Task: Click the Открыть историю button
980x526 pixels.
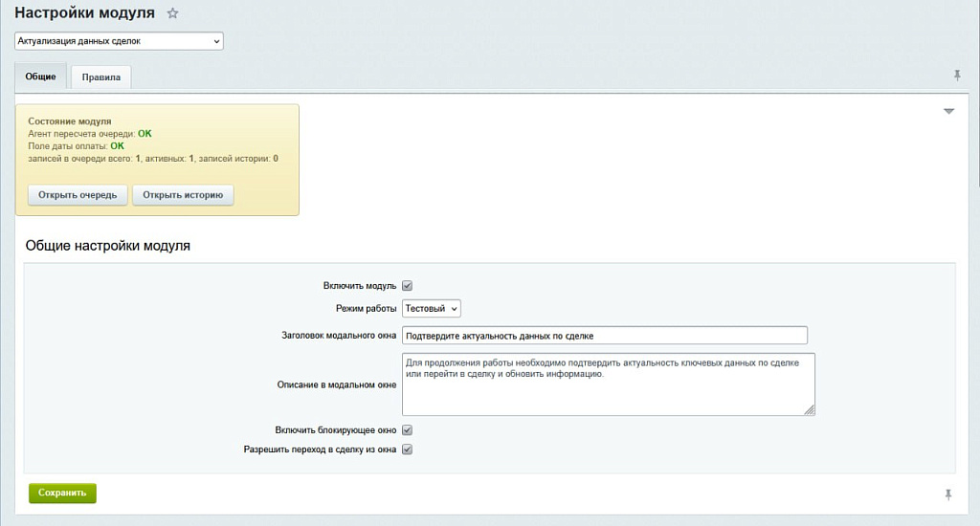Action: pos(183,195)
